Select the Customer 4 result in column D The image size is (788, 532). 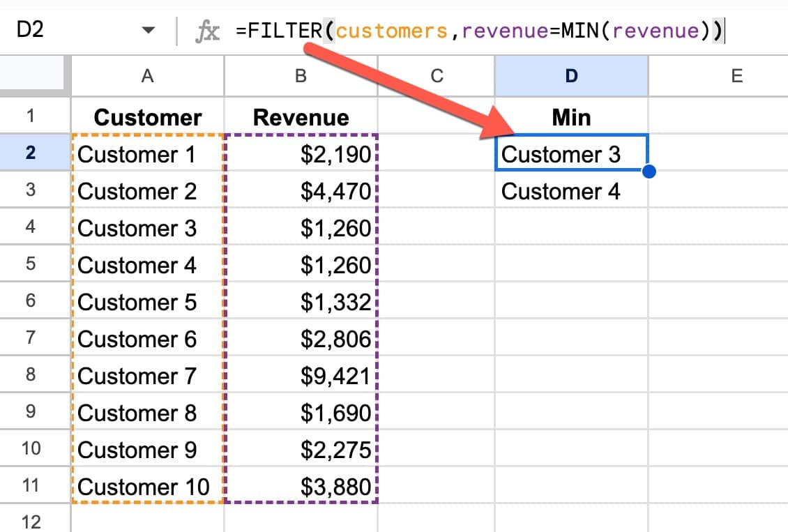click(561, 191)
